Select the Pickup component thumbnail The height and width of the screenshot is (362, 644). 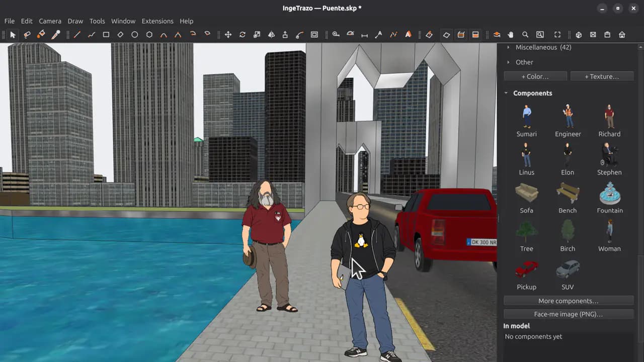526,269
